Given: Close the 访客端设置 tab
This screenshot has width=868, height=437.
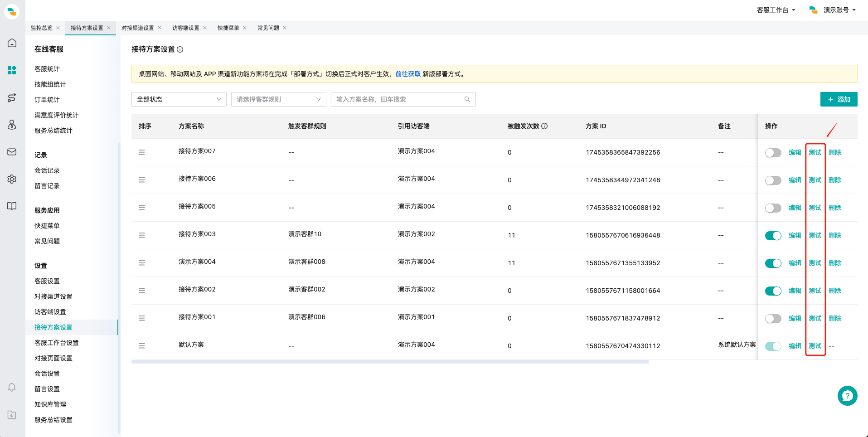Looking at the screenshot, I should click(x=205, y=28).
